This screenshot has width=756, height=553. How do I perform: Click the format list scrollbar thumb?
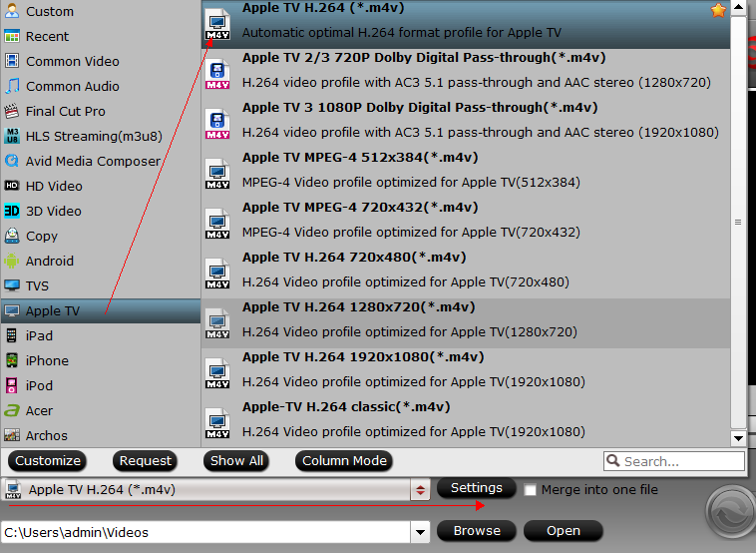739,222
